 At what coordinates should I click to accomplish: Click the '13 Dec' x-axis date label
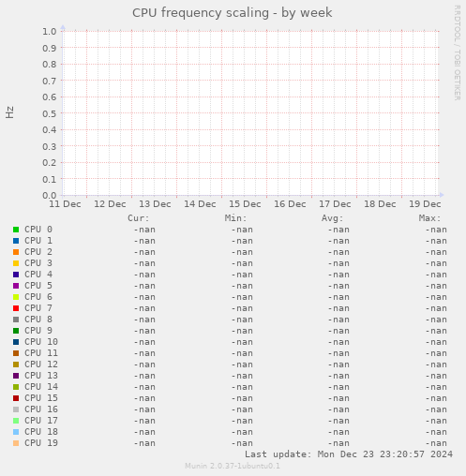(155, 204)
